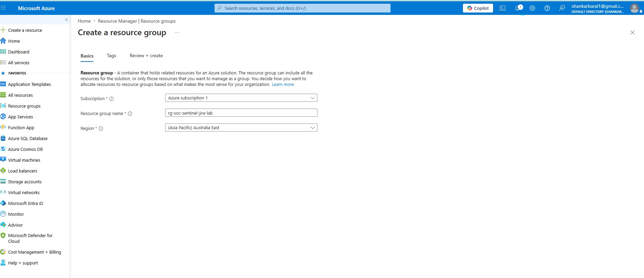
Task: Click the Dashboard chart icon
Action: point(3,52)
